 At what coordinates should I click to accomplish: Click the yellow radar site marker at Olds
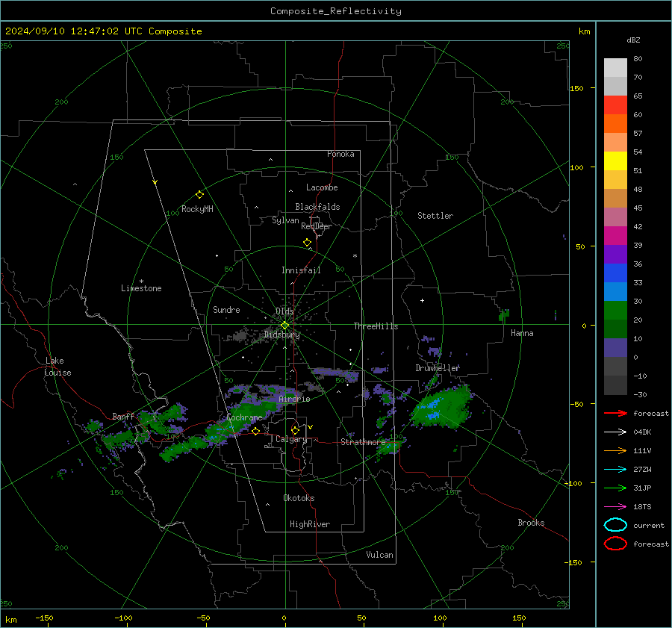pyautogui.click(x=284, y=326)
